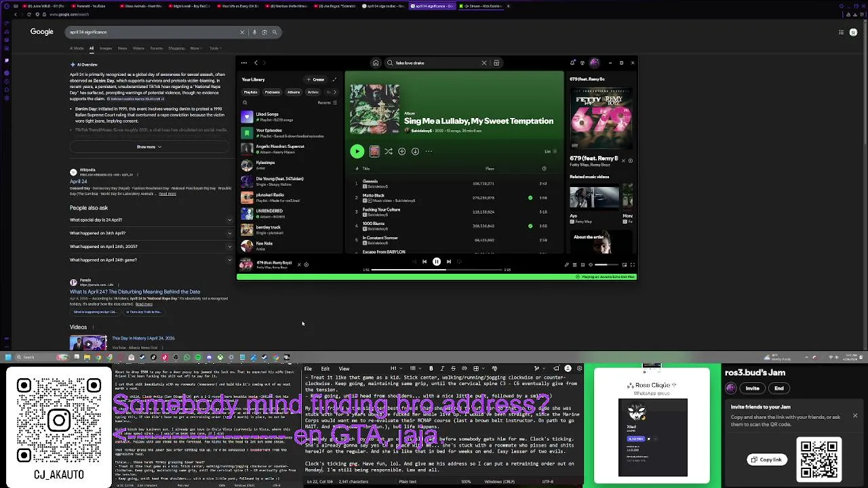This screenshot has height=488, width=868.
Task: Filter library by Playlists chip
Action: tap(251, 92)
